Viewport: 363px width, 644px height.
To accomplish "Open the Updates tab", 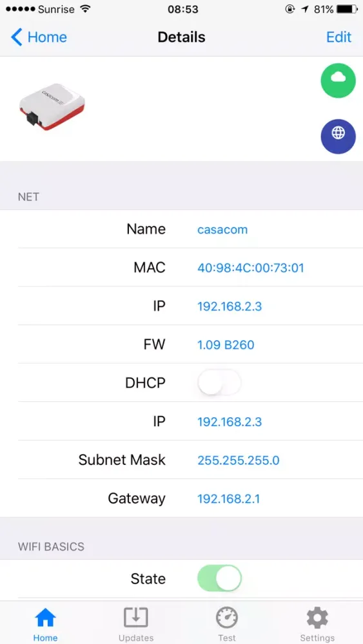I will point(136,623).
